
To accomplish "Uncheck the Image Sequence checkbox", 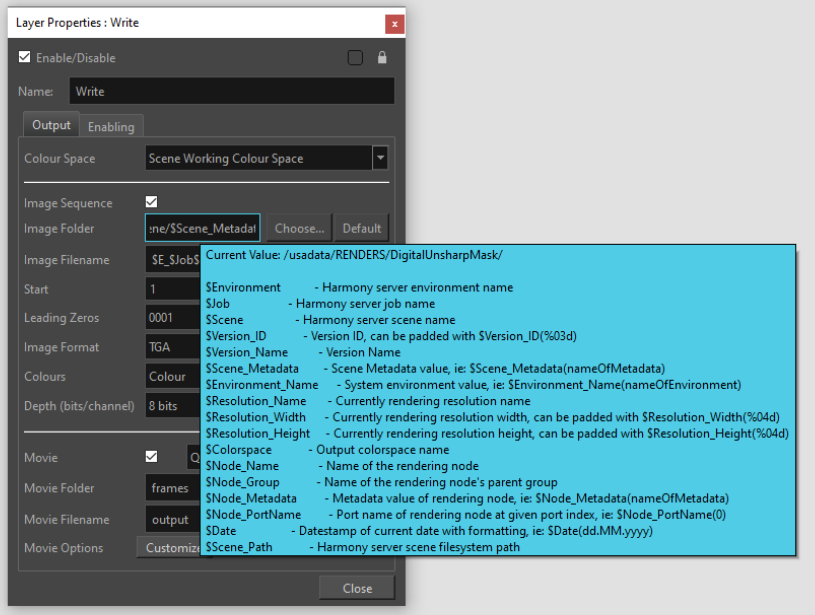I will [x=151, y=202].
